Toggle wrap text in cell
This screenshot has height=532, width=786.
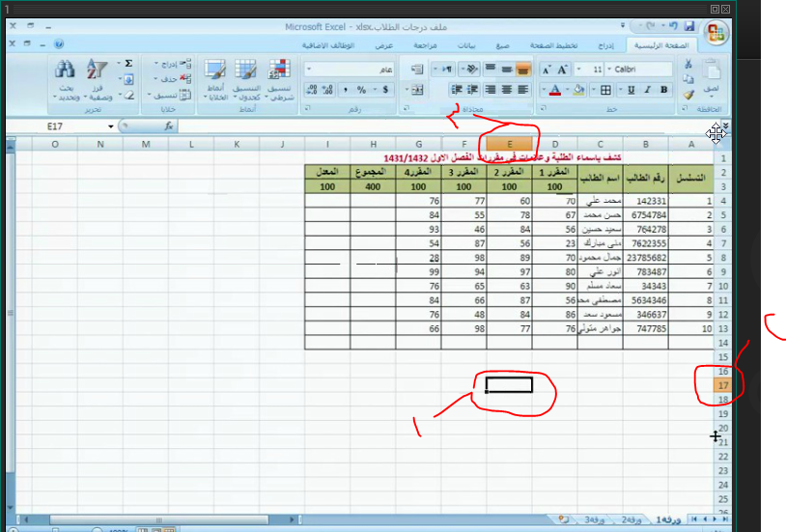(x=416, y=70)
